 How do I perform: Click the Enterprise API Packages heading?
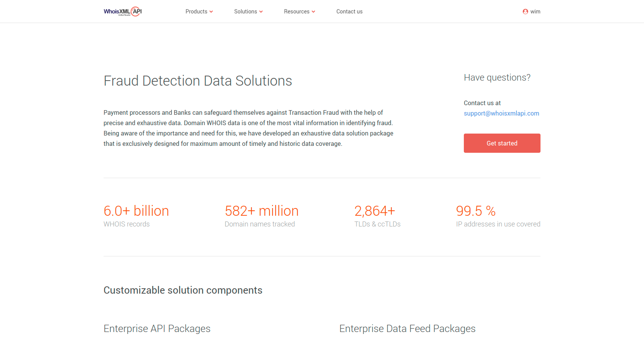pyautogui.click(x=157, y=329)
